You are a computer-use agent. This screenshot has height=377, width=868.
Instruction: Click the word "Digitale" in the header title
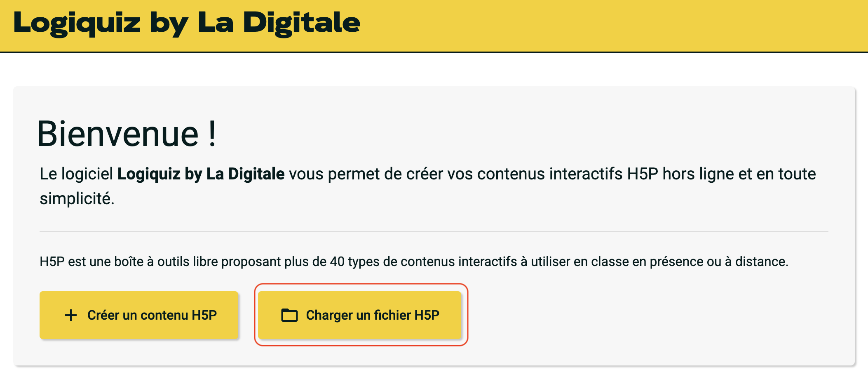(x=301, y=23)
